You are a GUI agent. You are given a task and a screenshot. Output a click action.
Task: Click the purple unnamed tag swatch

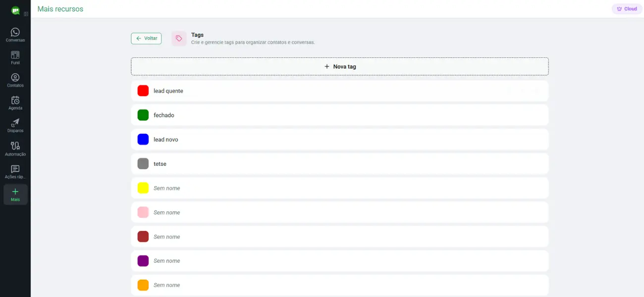(x=143, y=261)
